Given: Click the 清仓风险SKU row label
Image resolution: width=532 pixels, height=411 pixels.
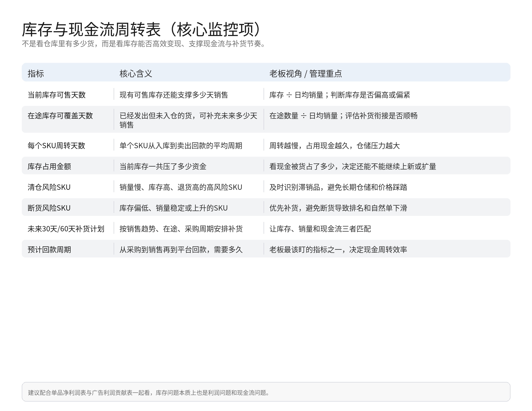Looking at the screenshot, I should click(49, 187).
